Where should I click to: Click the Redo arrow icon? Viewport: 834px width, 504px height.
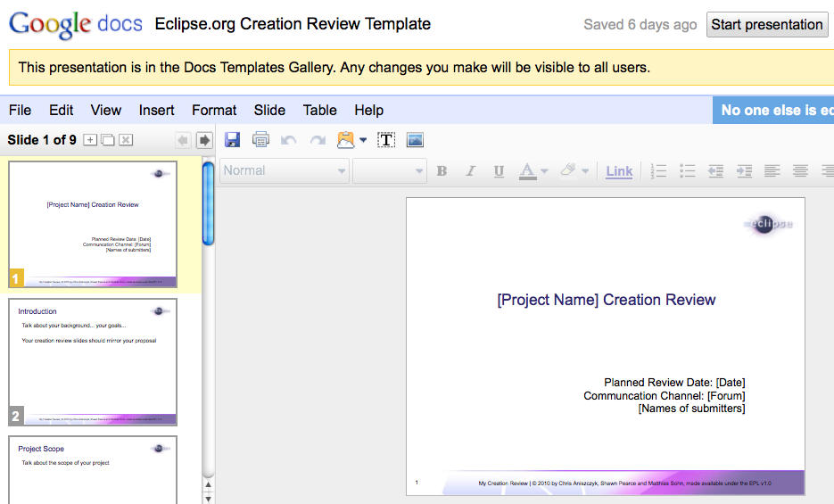[x=318, y=140]
